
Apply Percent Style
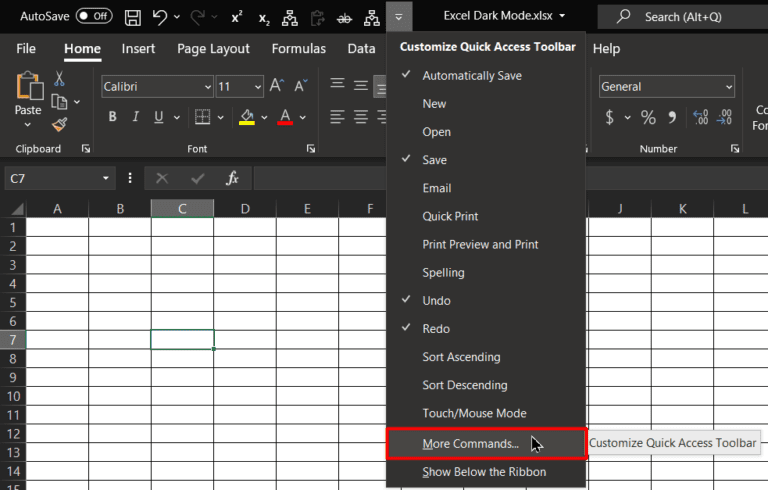[648, 117]
